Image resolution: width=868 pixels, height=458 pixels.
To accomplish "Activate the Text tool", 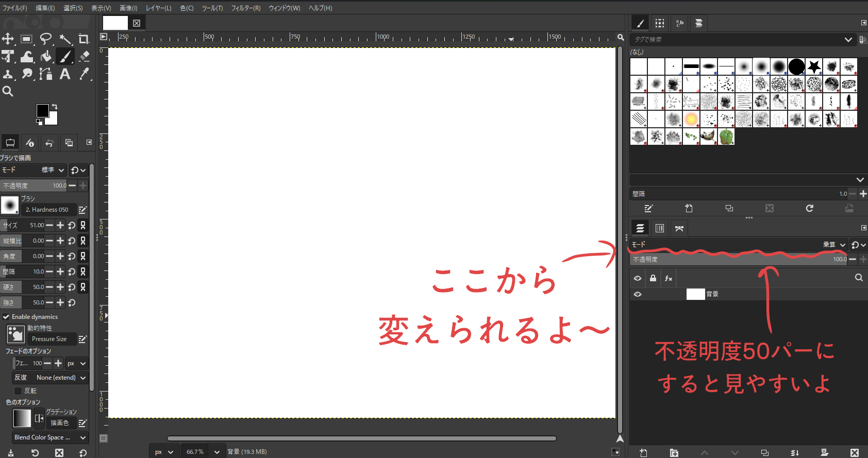I will click(x=65, y=74).
